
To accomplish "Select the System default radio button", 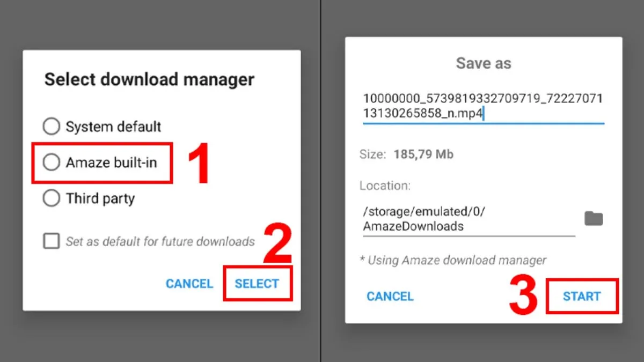I will [52, 127].
